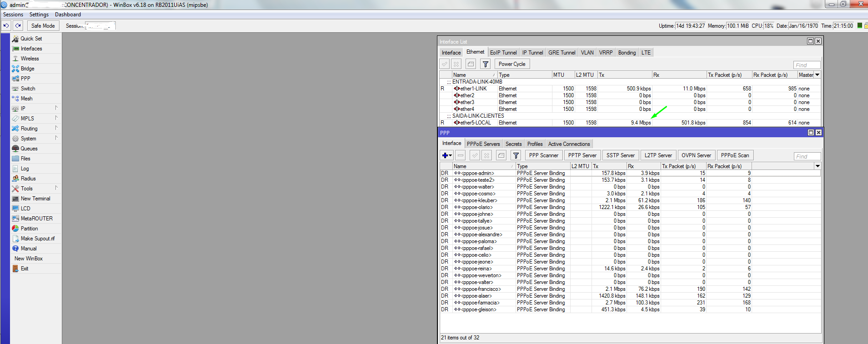The height and width of the screenshot is (344, 868).
Task: Open the Bridge section
Action: click(x=27, y=69)
